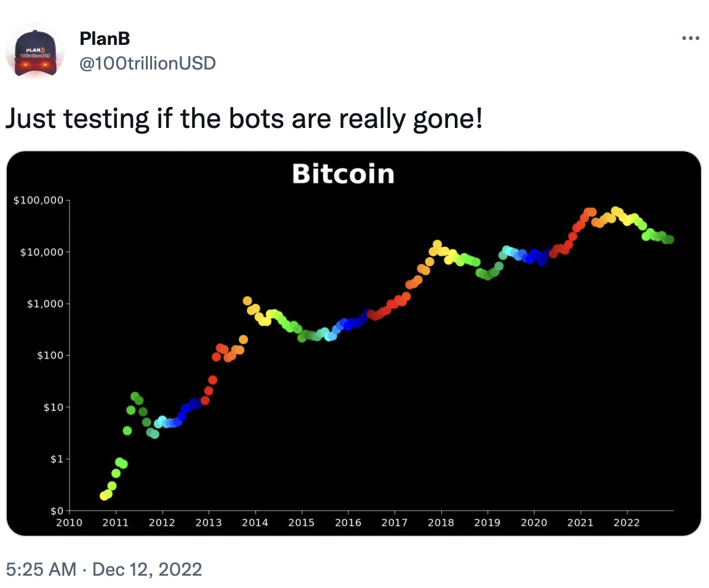Click the $10,000 y-axis label
The height and width of the screenshot is (588, 709).
pos(42,252)
